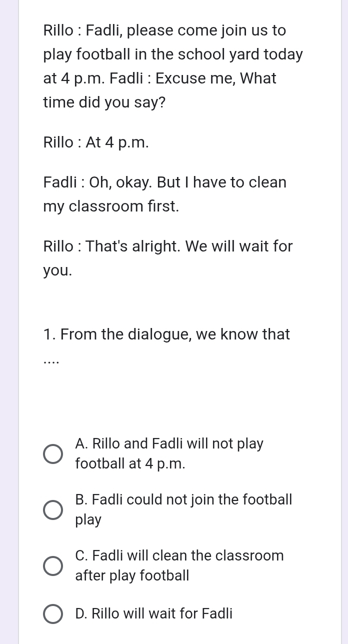Click the question 'From the dialogue, we know that'
The image size is (348, 644).
tap(166, 334)
